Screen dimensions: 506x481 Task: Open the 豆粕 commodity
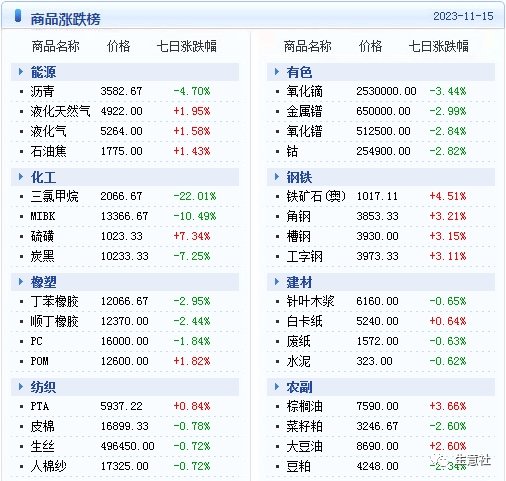298,466
